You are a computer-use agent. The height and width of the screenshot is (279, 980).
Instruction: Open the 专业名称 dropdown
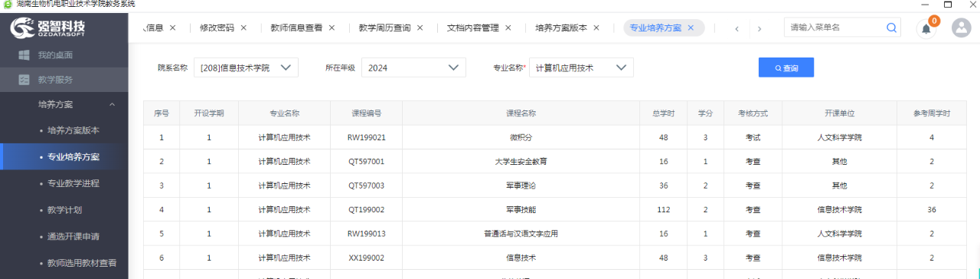(x=581, y=67)
